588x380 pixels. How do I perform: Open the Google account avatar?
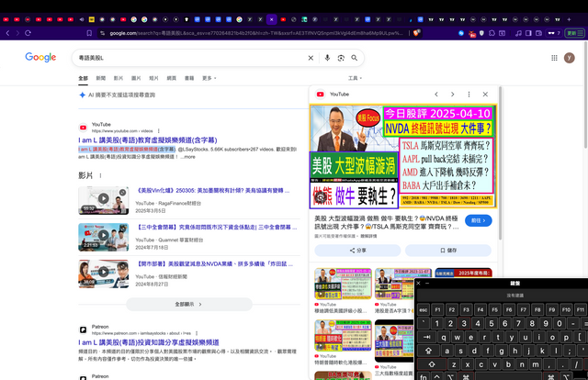pos(570,58)
